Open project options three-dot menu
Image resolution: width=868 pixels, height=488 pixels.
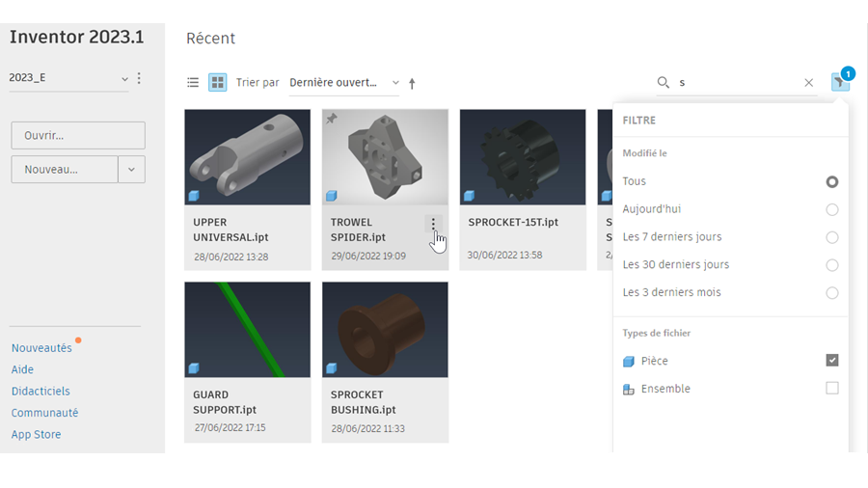[139, 78]
